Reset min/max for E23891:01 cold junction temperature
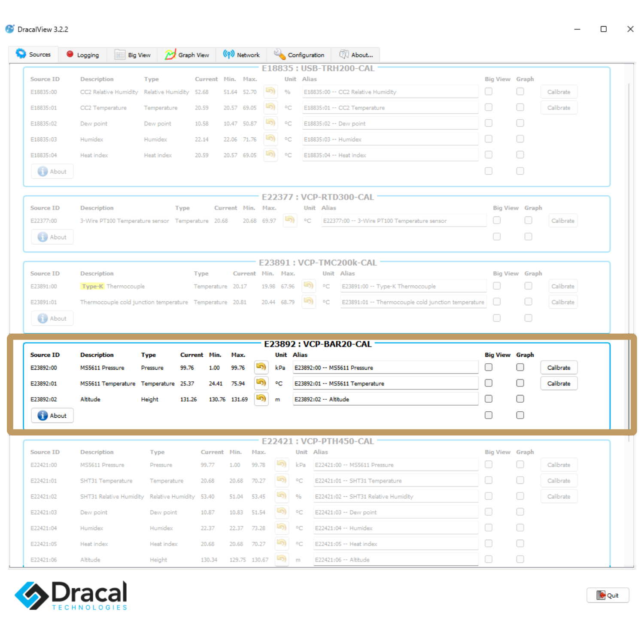Image resolution: width=644 pixels, height=644 pixels. coord(309,302)
